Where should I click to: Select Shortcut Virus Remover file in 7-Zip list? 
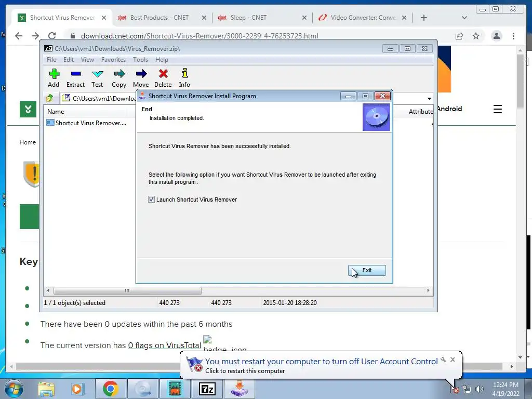tap(87, 123)
